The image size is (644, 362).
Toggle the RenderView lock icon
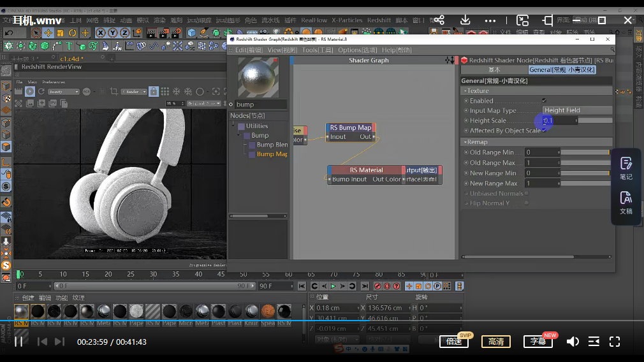(153, 91)
